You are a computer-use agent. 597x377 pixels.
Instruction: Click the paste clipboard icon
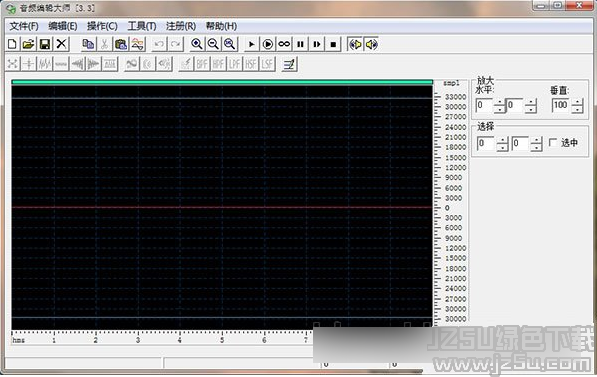click(x=121, y=44)
